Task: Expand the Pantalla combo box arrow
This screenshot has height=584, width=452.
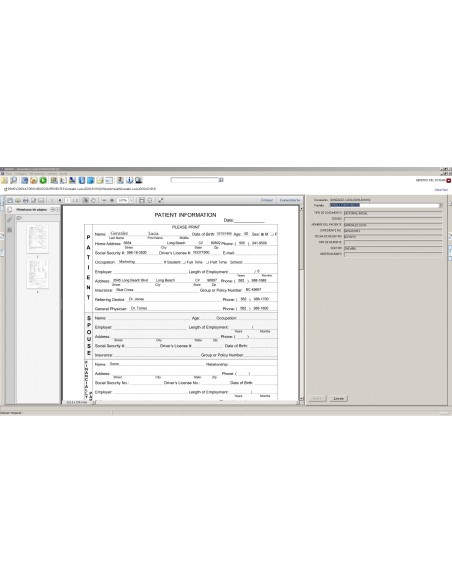Action: (x=440, y=206)
